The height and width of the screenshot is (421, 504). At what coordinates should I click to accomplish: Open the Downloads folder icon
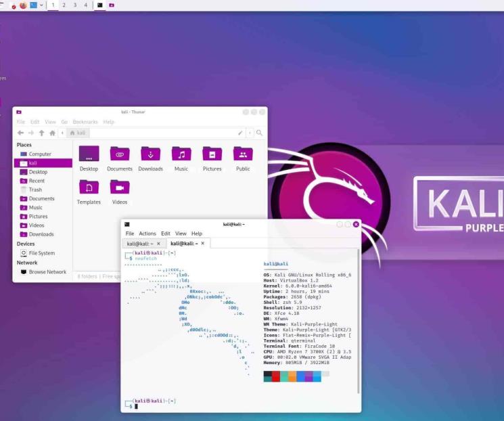coord(150,154)
